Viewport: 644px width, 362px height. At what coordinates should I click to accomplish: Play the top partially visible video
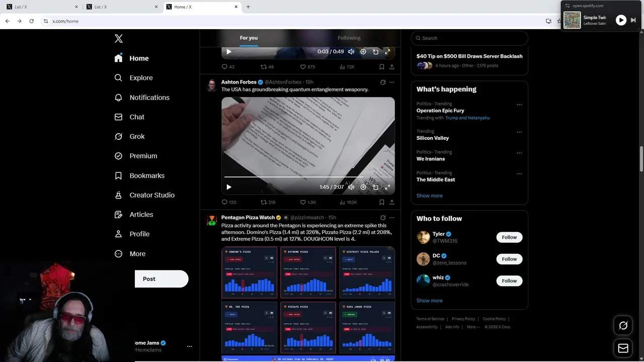coord(229,52)
